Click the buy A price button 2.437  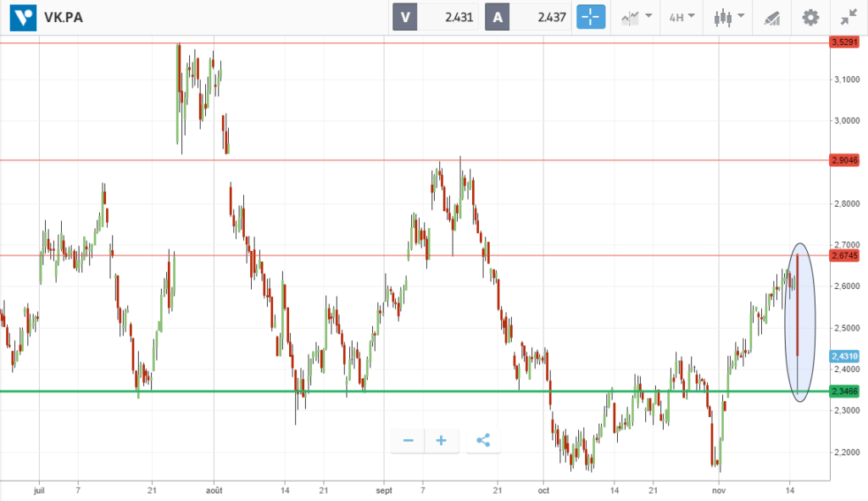point(528,17)
